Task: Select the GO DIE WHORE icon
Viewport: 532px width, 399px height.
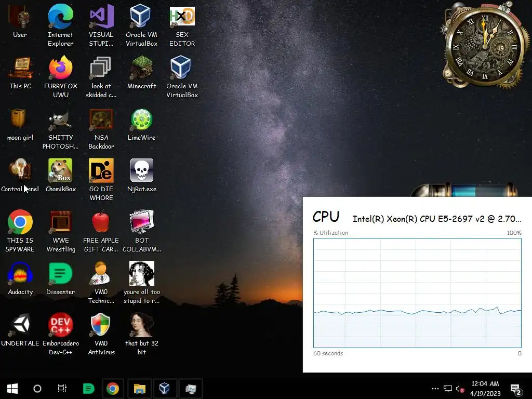Action: [101, 180]
